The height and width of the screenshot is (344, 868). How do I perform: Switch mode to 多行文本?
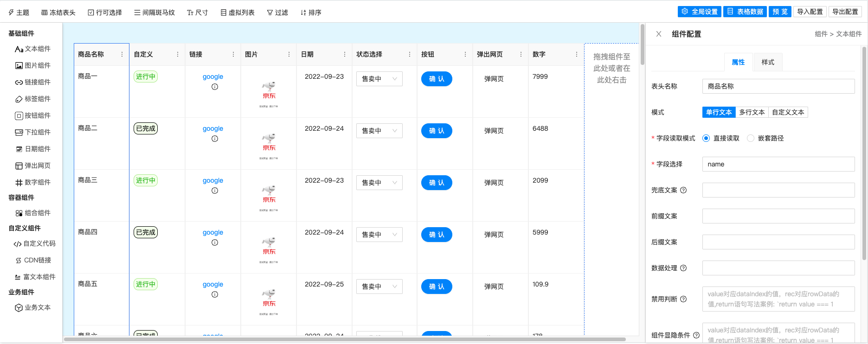pos(752,112)
